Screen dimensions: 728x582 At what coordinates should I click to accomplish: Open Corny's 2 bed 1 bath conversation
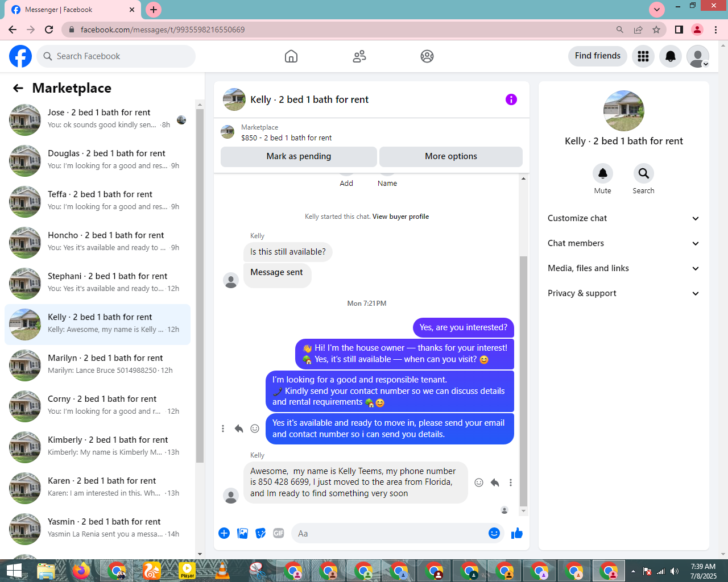click(x=98, y=406)
